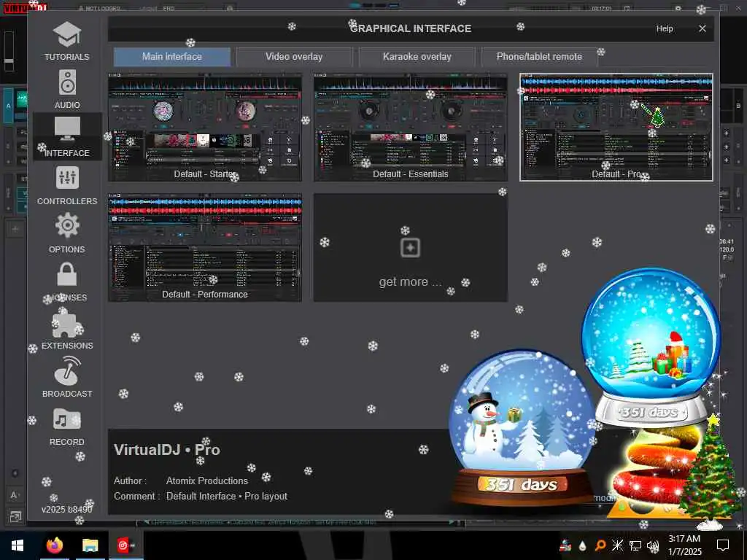Click the get more skins tile
The image size is (747, 560).
[410, 248]
